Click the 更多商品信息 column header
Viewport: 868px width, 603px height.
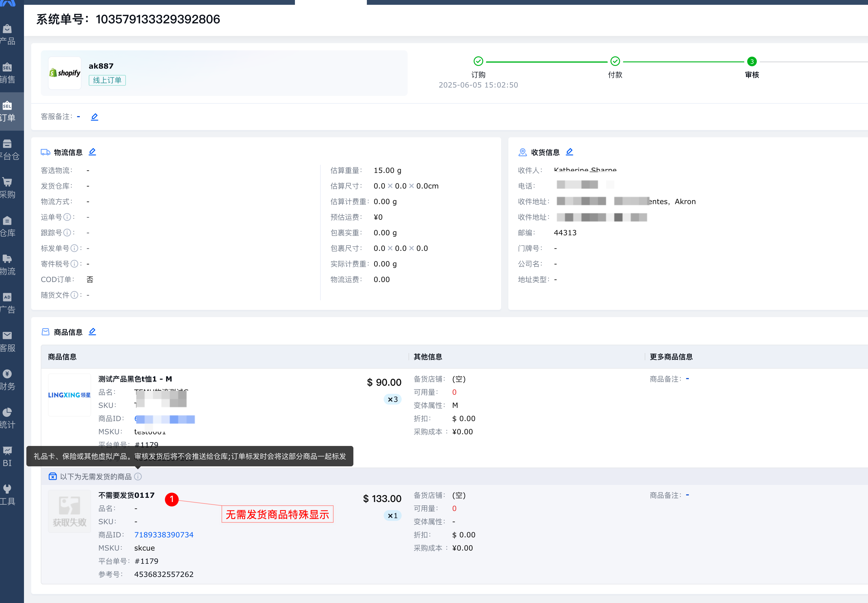(671, 357)
